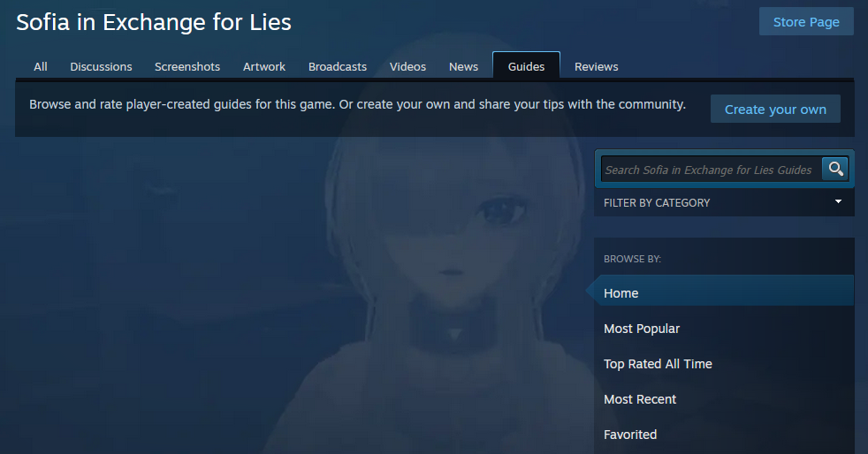Viewport: 868px width, 454px height.
Task: Open the Videos tab
Action: 407,66
